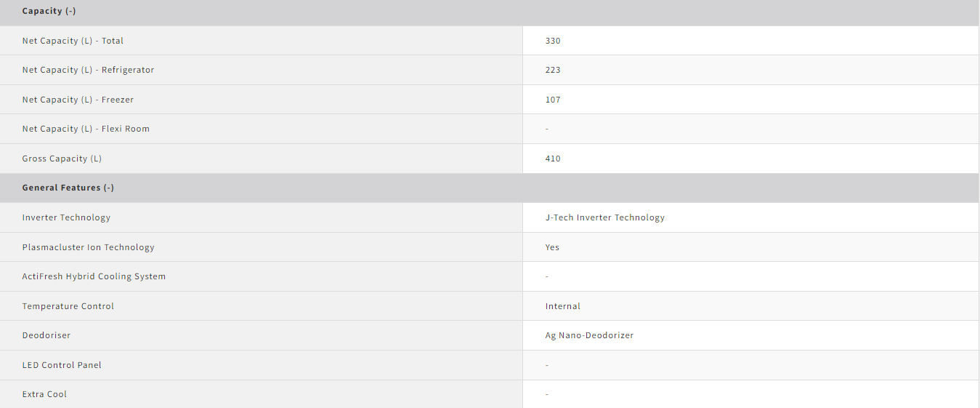The height and width of the screenshot is (408, 980).
Task: Select the Net Capacity (L) - Refrigerator row
Action: coord(490,70)
